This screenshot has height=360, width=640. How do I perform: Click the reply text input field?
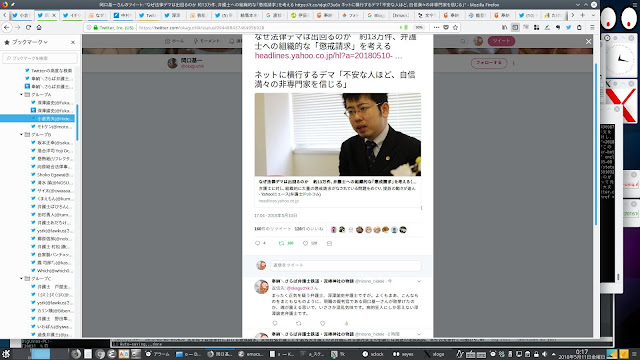pos(345,265)
